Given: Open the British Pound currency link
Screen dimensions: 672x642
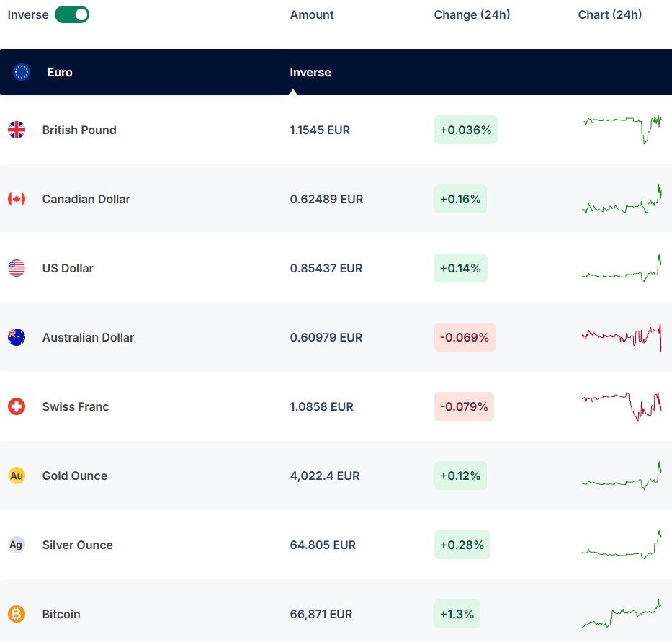Looking at the screenshot, I should point(79,130).
